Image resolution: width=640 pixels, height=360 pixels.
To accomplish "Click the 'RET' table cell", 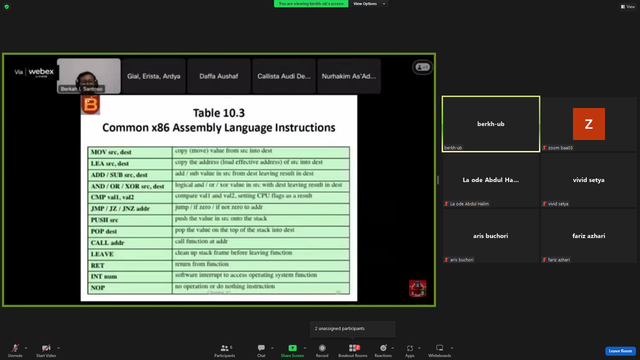I will point(130,266).
